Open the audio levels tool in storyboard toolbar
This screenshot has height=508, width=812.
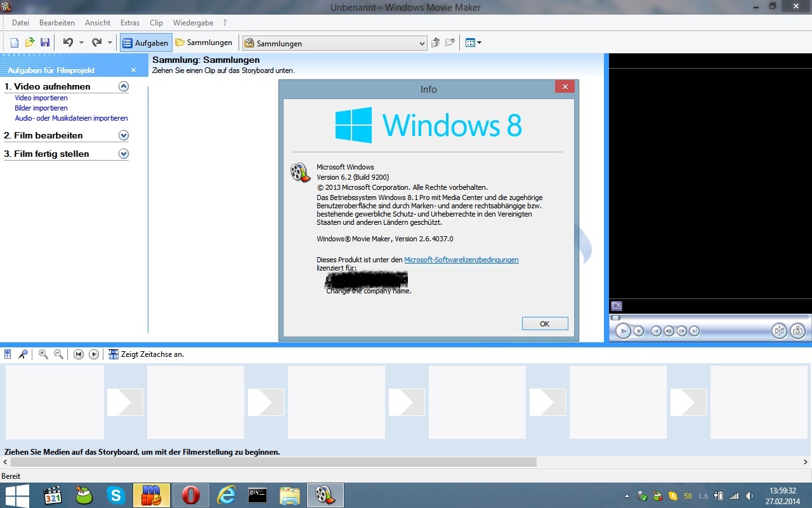8,354
